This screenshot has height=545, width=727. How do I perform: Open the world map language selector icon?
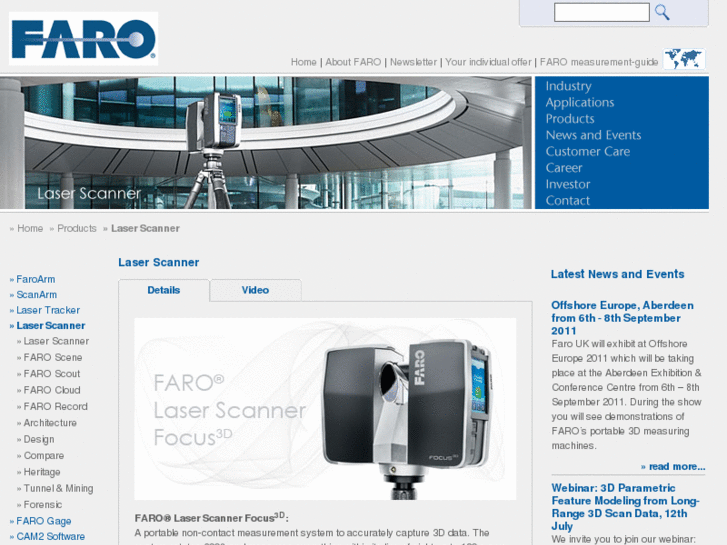(x=684, y=59)
